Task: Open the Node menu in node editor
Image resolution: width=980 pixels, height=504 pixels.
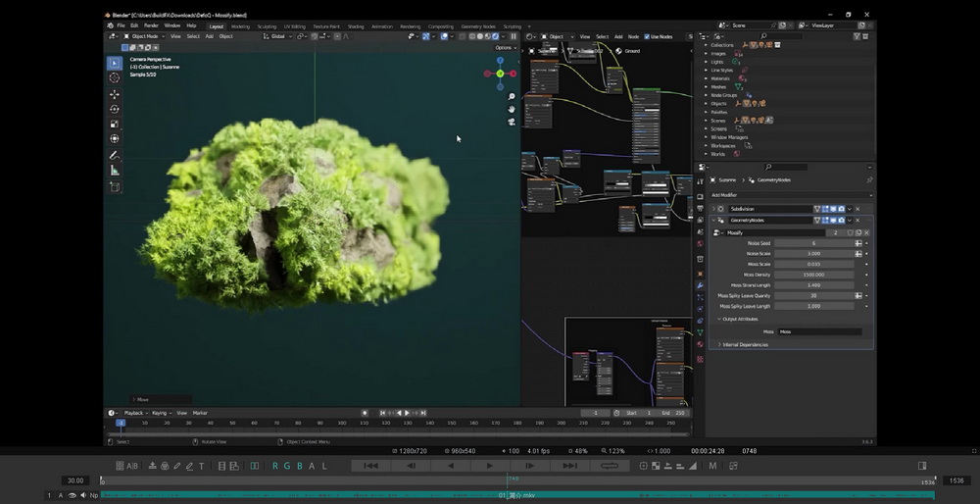Action: click(633, 37)
